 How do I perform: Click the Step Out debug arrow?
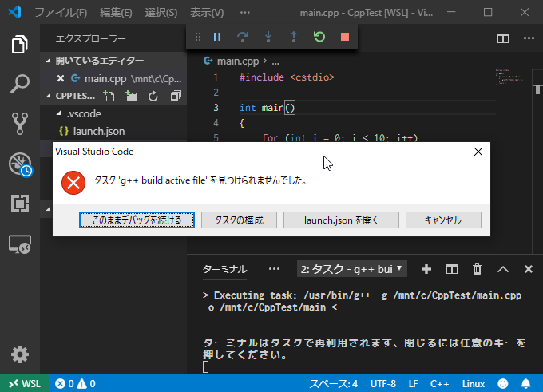click(294, 37)
